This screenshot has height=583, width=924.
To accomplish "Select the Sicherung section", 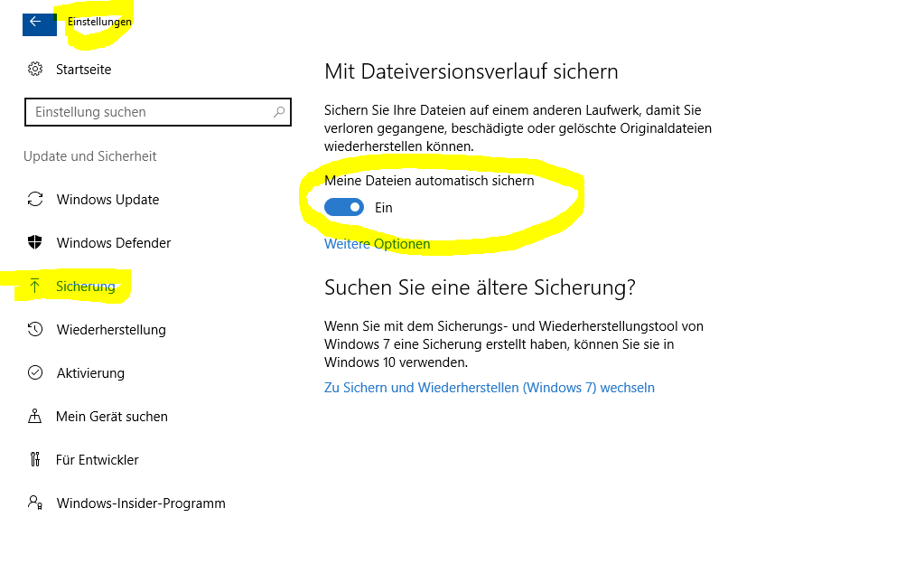I will [86, 287].
